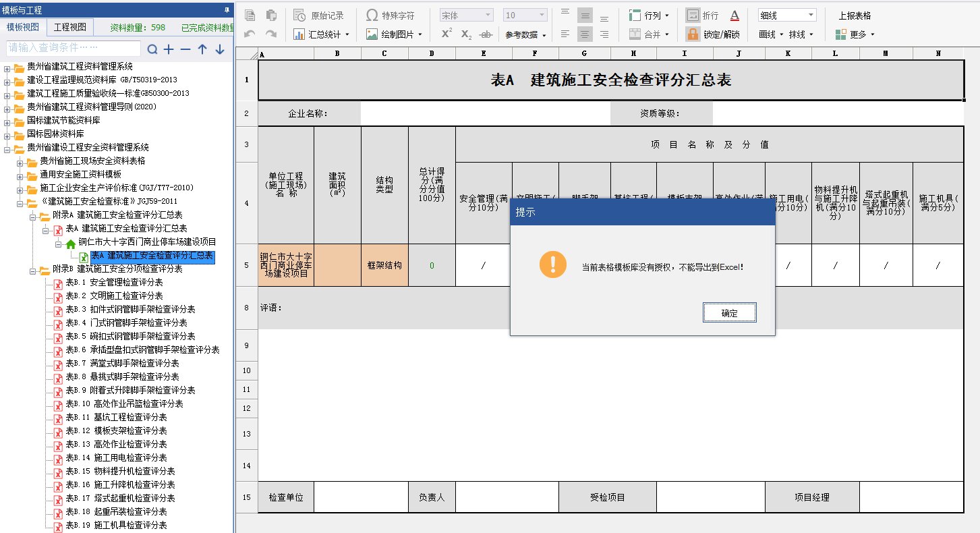
Task: Open the 抹线 erase line dropdown
Action: (x=801, y=34)
